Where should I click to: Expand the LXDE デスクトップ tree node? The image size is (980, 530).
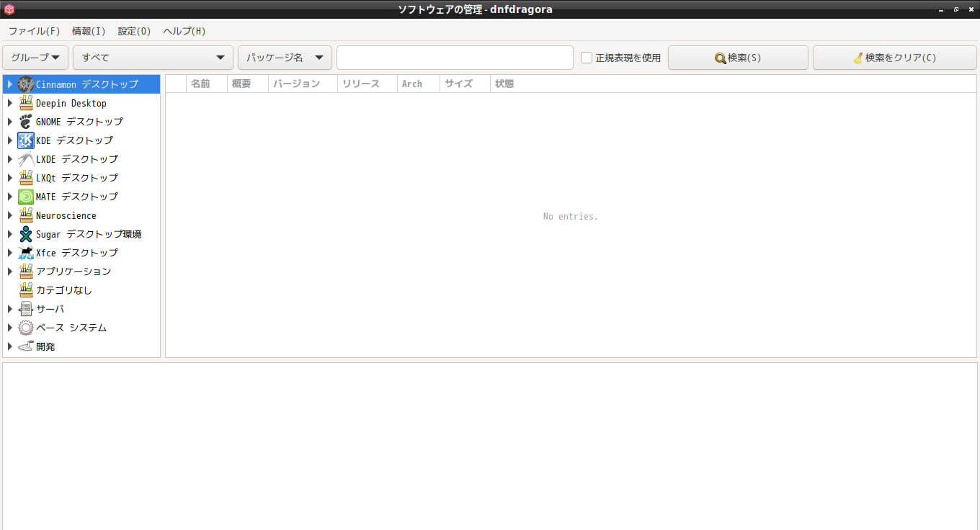[10, 159]
